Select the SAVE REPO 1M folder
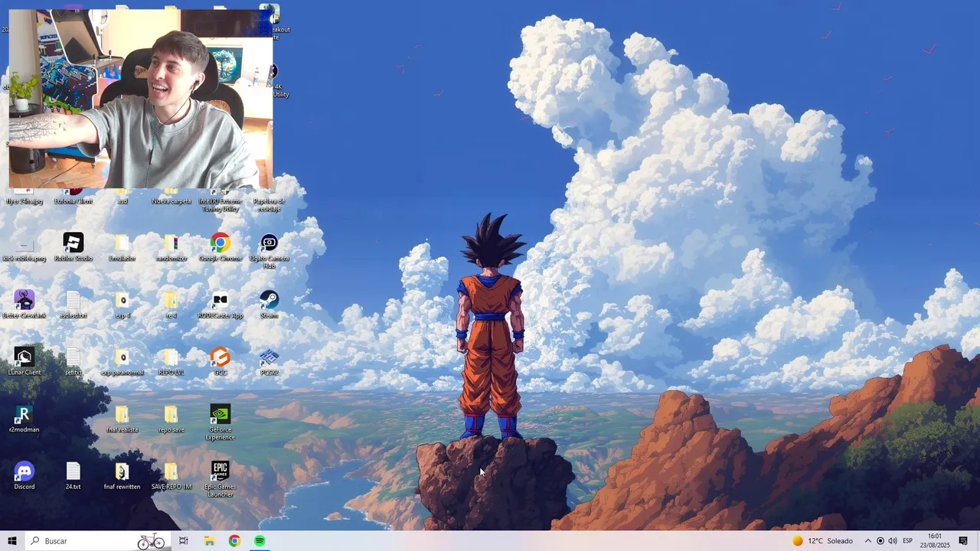 click(x=171, y=475)
